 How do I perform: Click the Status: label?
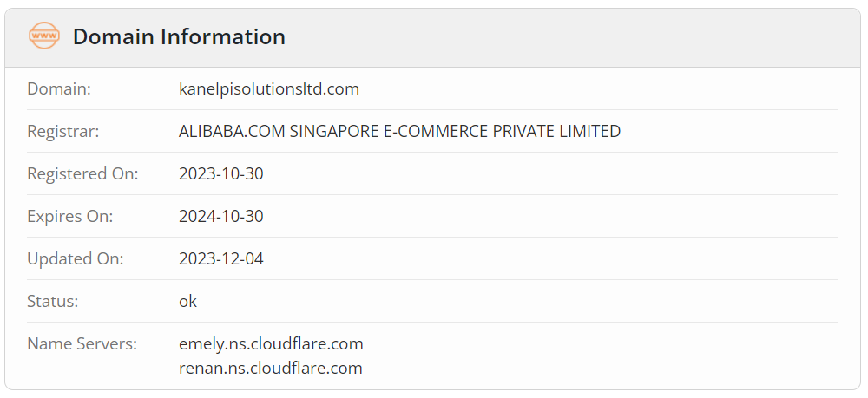[53, 301]
